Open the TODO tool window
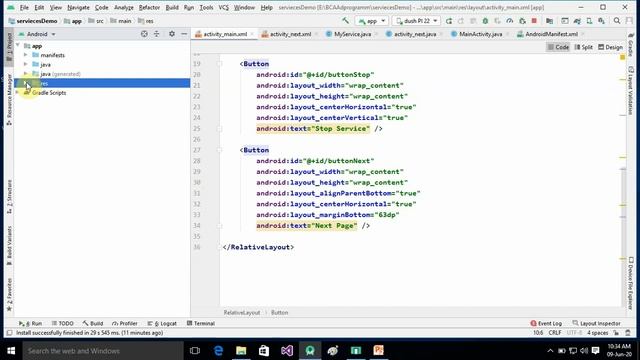640x360 pixels. coord(63,323)
